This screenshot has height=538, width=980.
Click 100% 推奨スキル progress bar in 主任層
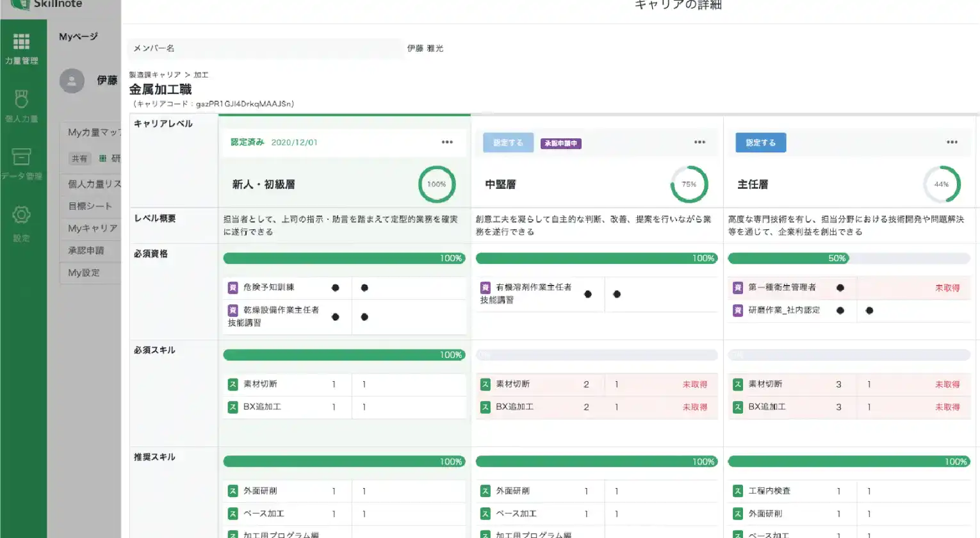pos(849,462)
